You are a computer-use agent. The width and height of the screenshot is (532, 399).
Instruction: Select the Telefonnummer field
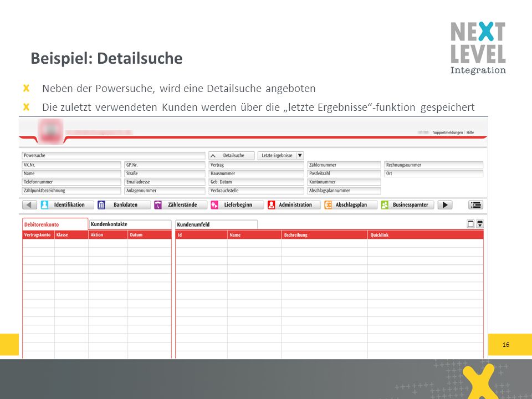click(71, 182)
